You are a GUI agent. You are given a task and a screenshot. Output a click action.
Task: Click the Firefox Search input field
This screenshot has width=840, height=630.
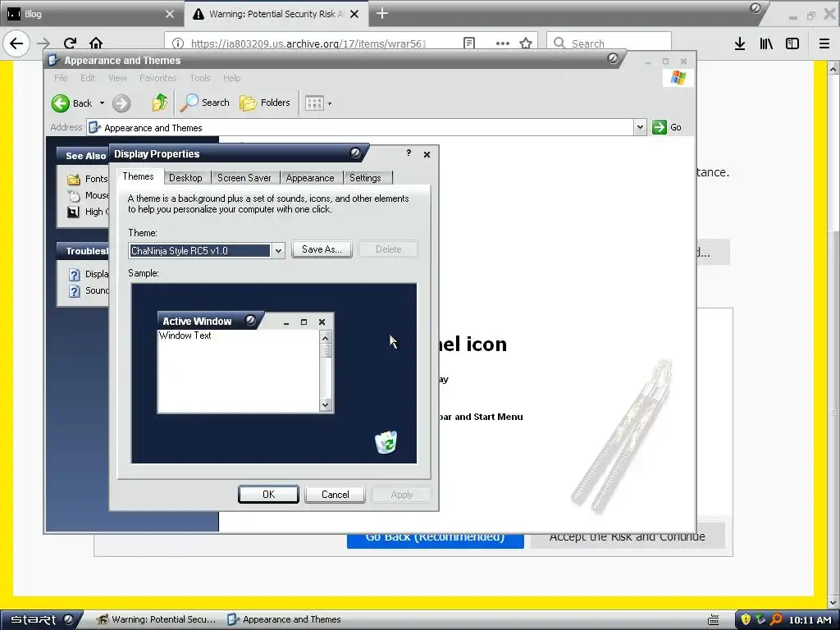click(609, 43)
